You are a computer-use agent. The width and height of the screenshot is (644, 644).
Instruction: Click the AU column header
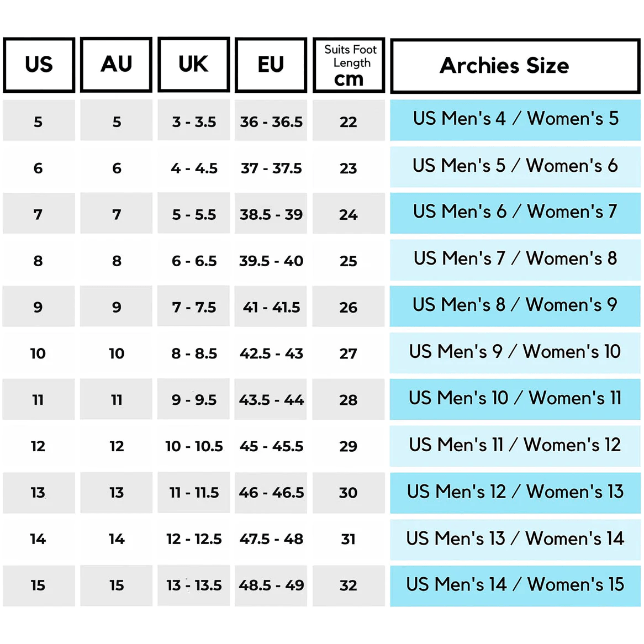click(x=116, y=65)
